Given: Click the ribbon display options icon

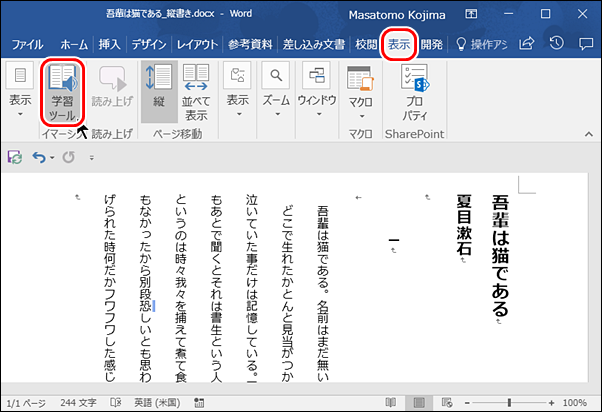Looking at the screenshot, I should [471, 14].
